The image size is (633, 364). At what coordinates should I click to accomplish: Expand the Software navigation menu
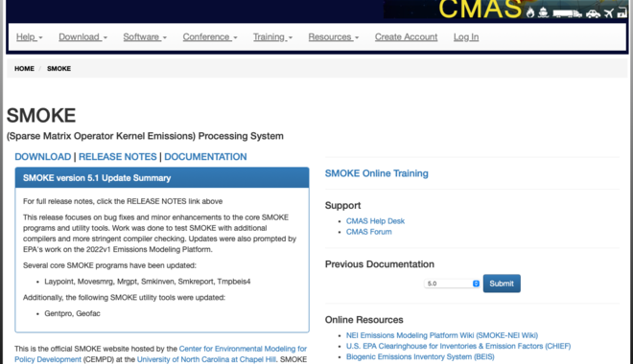[x=145, y=37]
